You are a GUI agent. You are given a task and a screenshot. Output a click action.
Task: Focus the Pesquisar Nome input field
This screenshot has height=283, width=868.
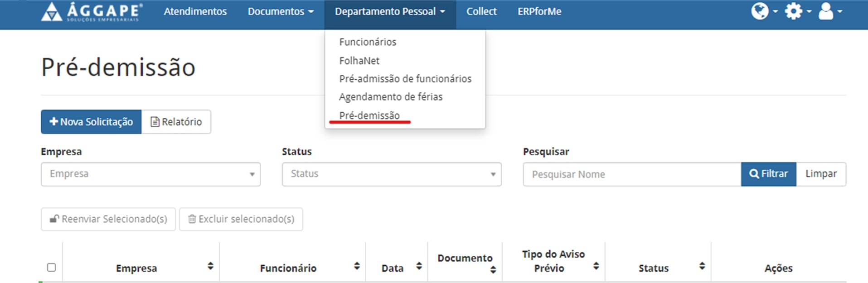pos(632,174)
